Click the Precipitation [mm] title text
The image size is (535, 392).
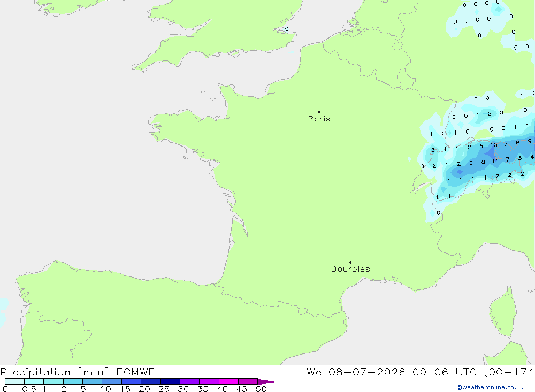55,372
